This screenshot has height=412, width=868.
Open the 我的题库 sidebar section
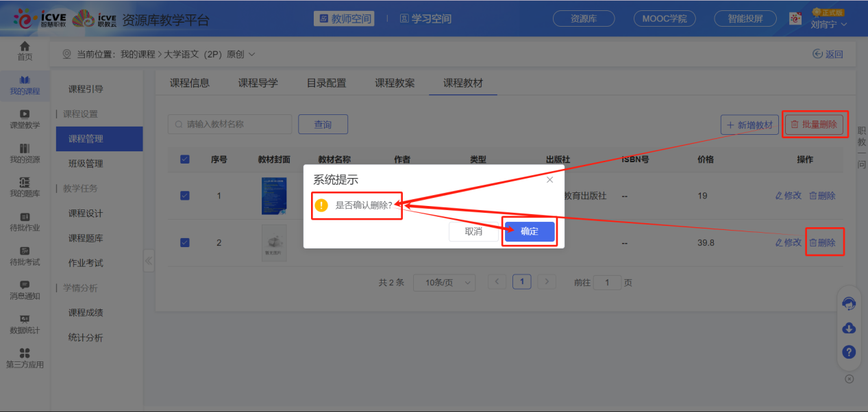(25, 186)
